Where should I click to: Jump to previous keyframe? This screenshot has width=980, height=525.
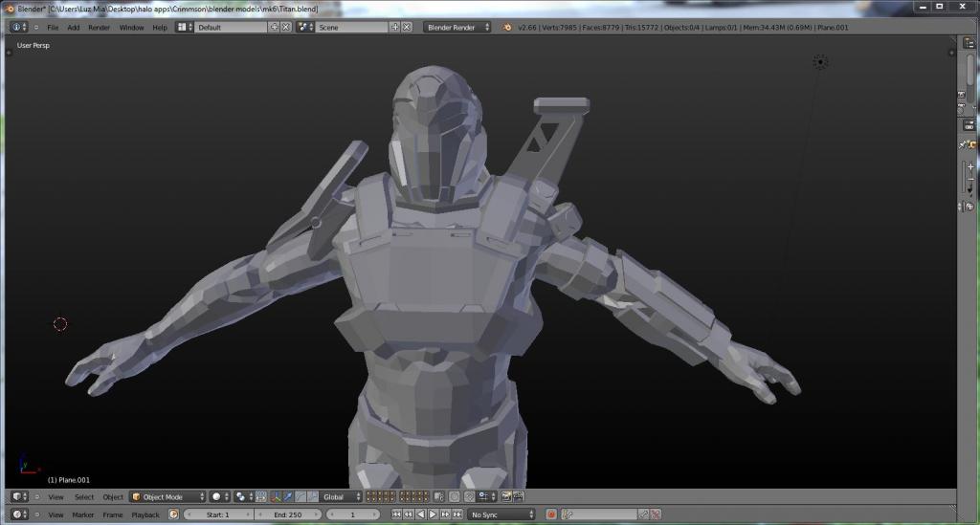[408, 514]
